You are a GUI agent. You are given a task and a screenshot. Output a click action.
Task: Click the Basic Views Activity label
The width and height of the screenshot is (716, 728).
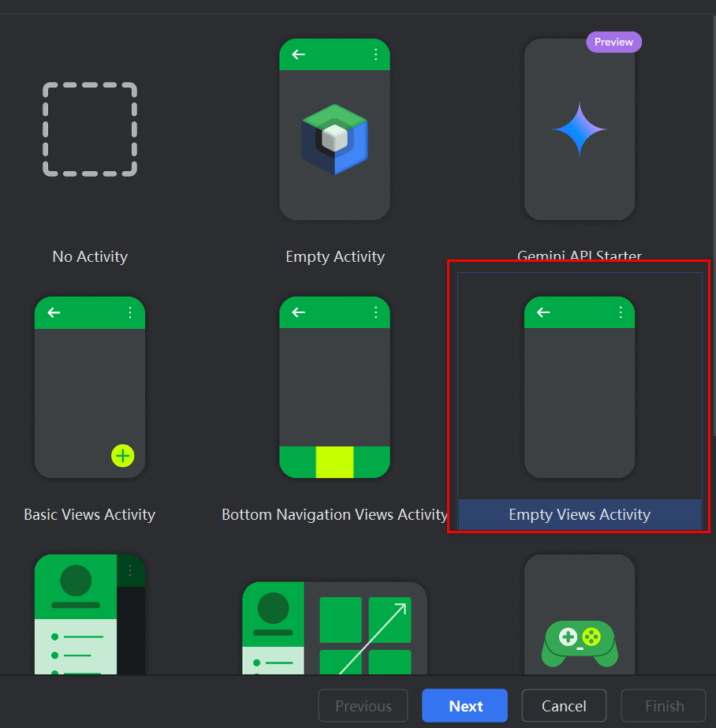(x=90, y=514)
